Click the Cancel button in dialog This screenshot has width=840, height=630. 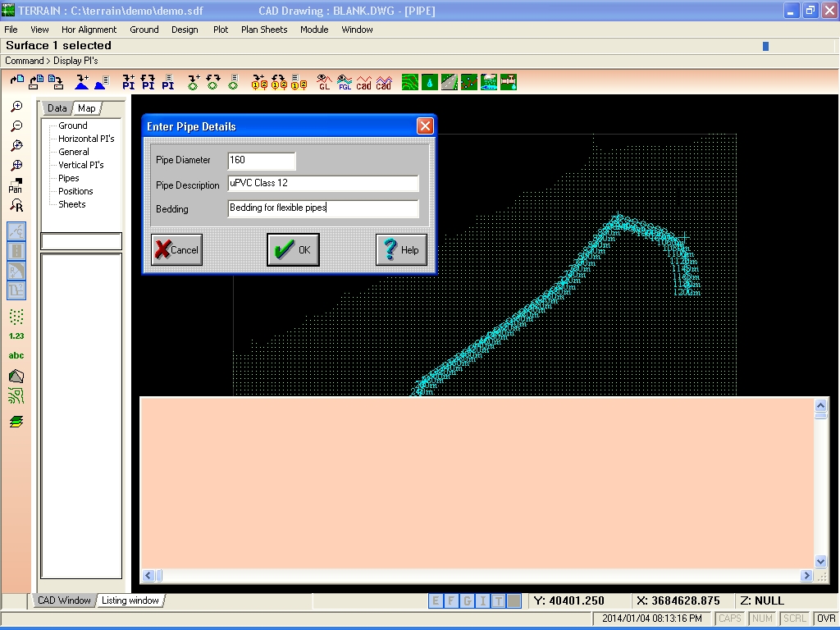tap(177, 249)
